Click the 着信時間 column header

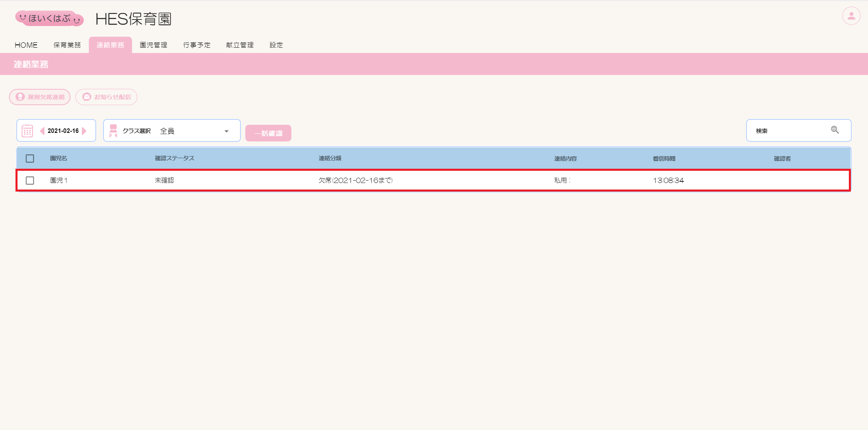pos(664,159)
